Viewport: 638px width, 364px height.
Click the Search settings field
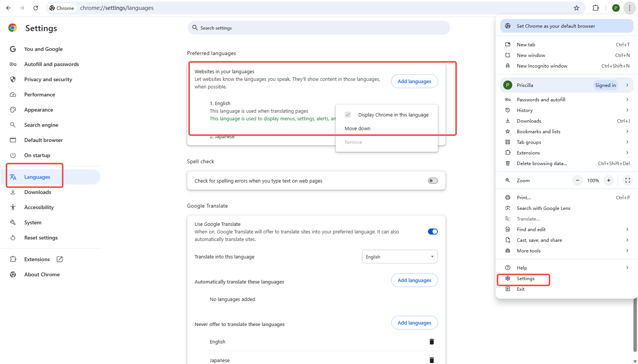pyautogui.click(x=319, y=27)
